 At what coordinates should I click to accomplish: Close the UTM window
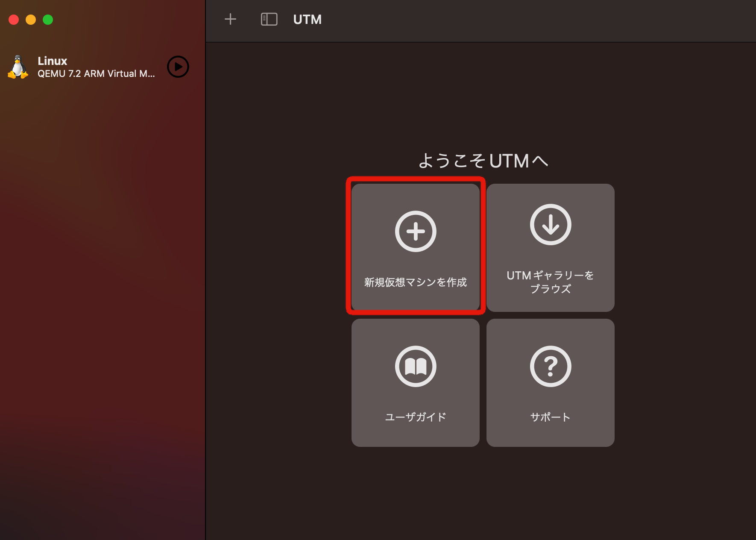pos(14,20)
